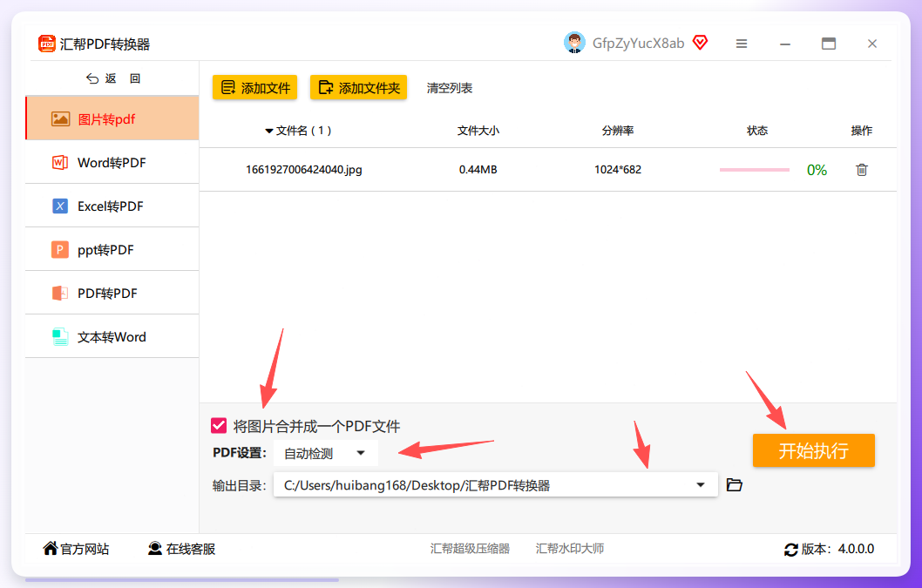Expand the PDF设置 自动检测 dropdown
Viewport: 922px width, 588px height.
point(325,453)
